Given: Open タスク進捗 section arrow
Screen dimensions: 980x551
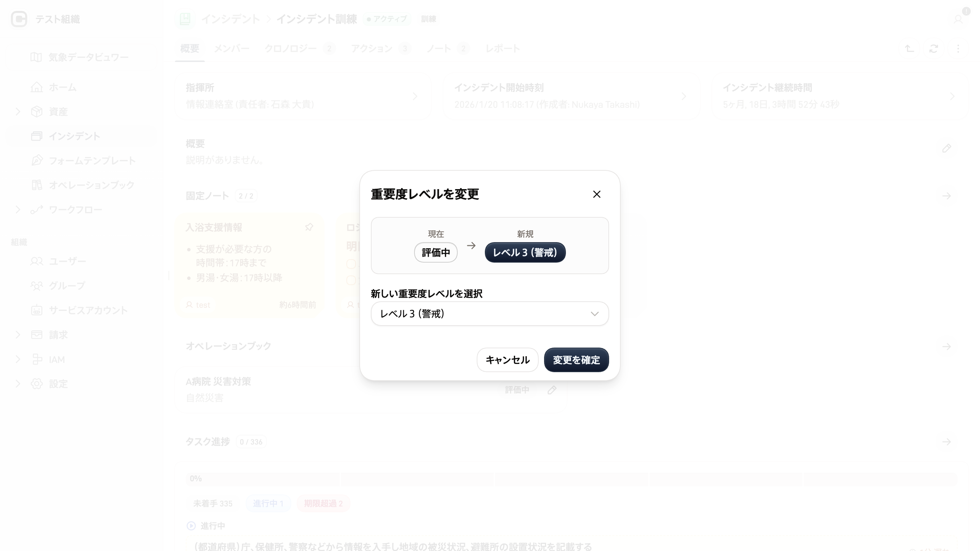Looking at the screenshot, I should 947,442.
